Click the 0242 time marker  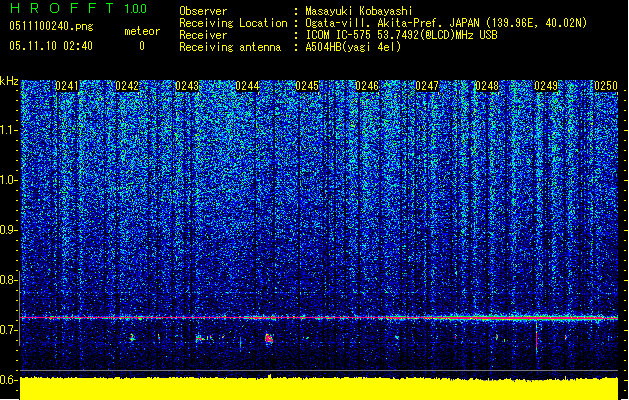[127, 86]
